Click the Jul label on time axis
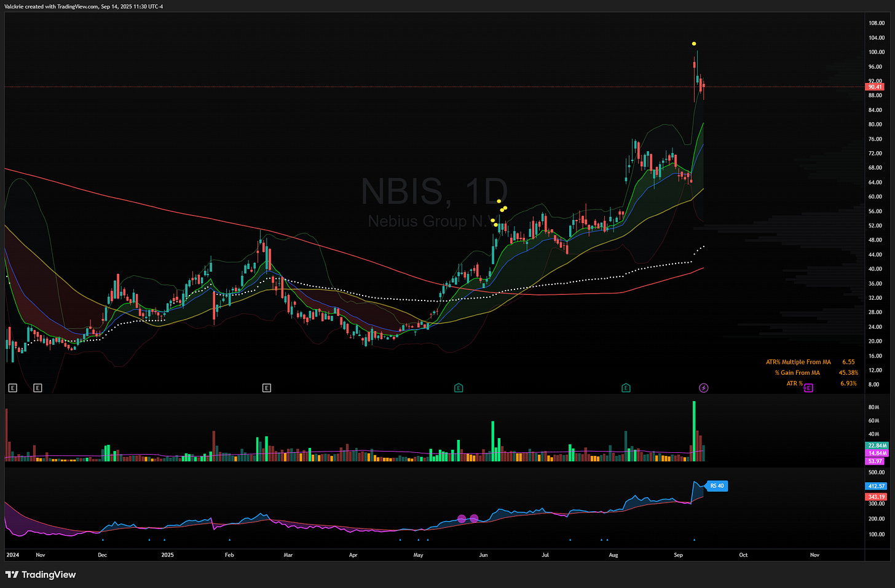The height and width of the screenshot is (588, 895). (x=545, y=555)
